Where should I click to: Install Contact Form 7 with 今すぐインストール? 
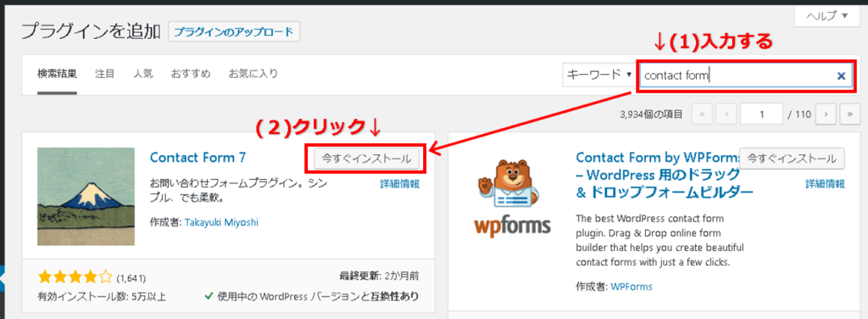366,159
